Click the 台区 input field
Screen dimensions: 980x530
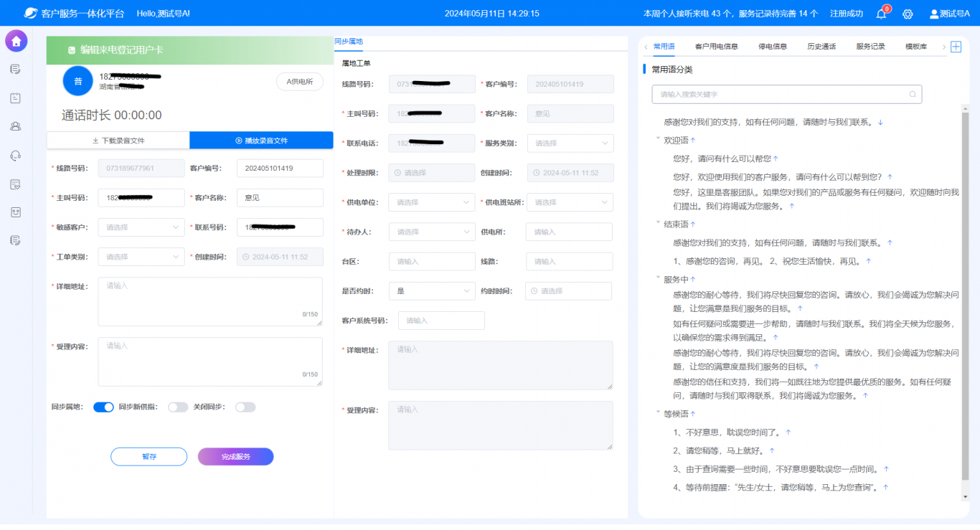tap(432, 262)
